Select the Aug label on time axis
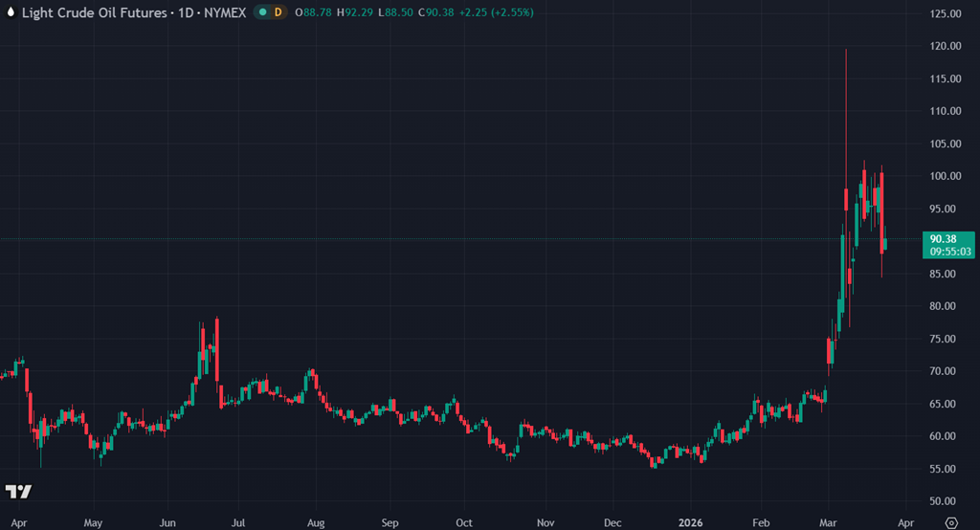 317,523
